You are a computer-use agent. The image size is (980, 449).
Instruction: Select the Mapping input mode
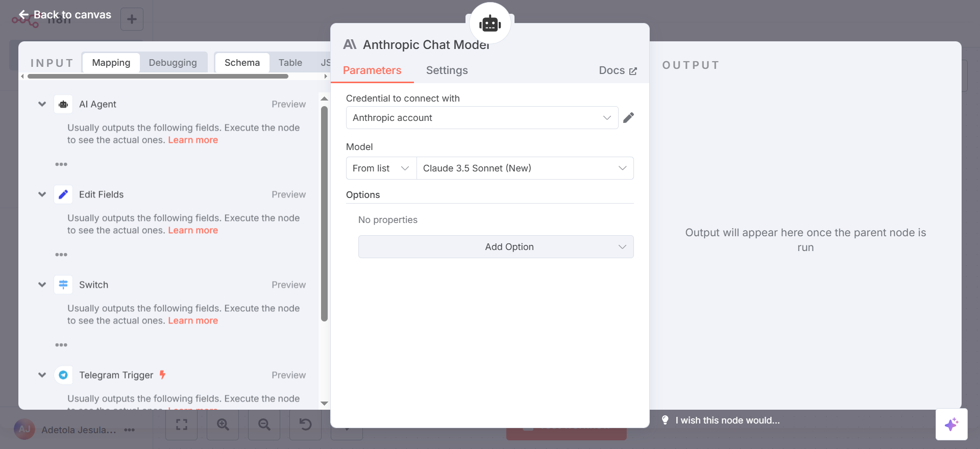[x=111, y=63]
